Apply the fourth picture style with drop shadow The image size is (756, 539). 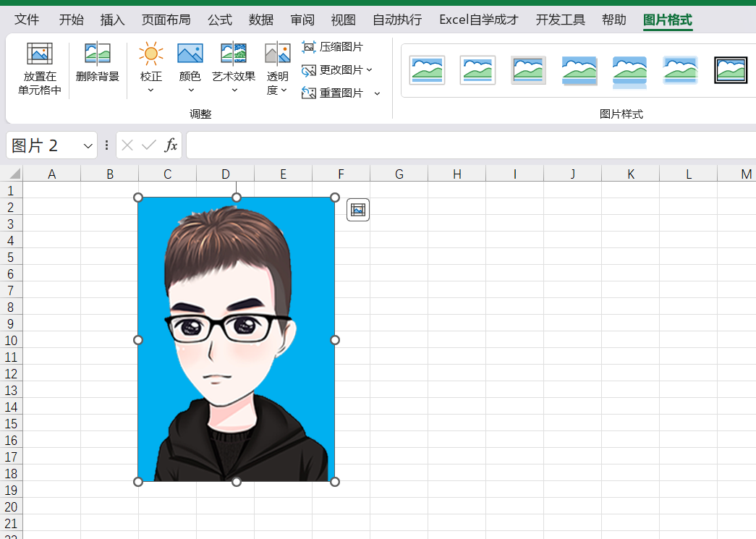click(x=579, y=70)
